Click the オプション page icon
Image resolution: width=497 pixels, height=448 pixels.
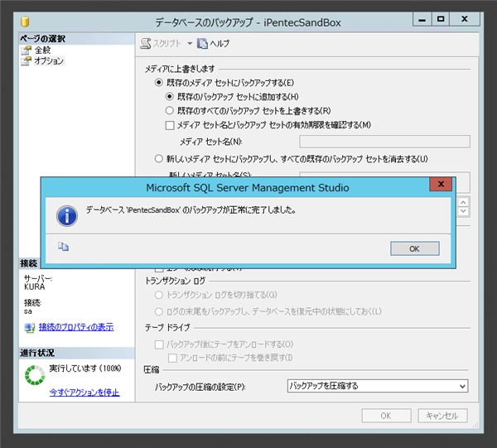point(27,60)
